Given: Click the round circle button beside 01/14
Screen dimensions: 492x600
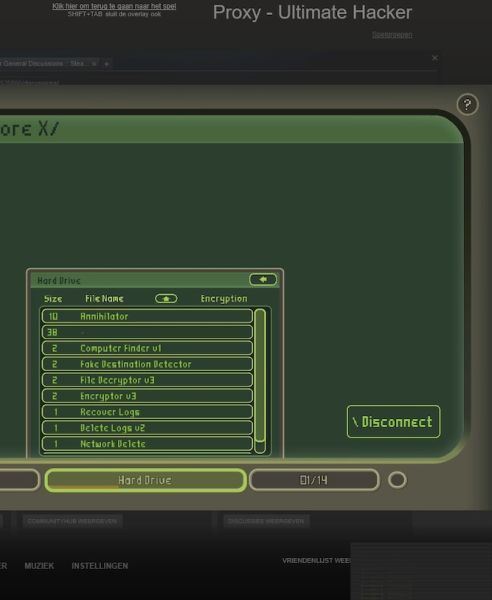Looking at the screenshot, I should 397,480.
